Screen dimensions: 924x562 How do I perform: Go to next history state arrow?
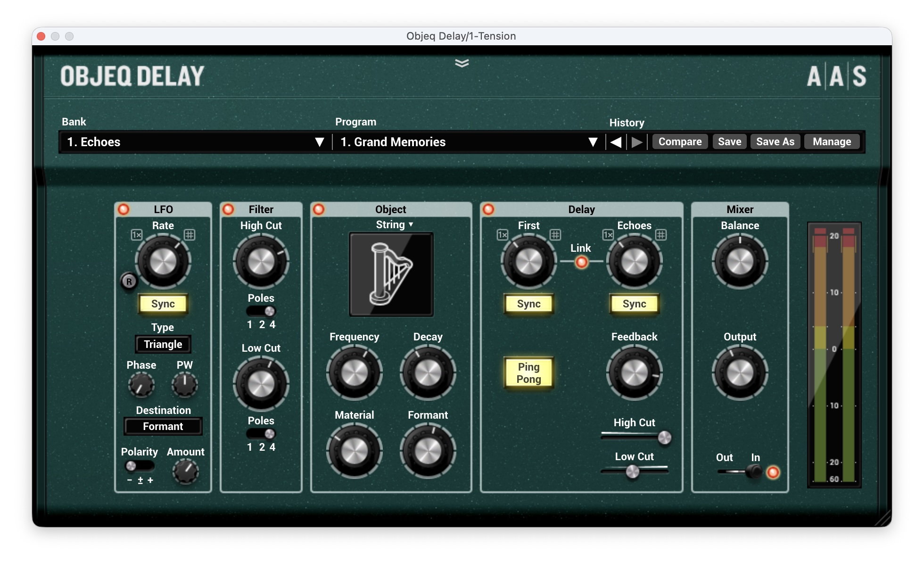click(637, 142)
